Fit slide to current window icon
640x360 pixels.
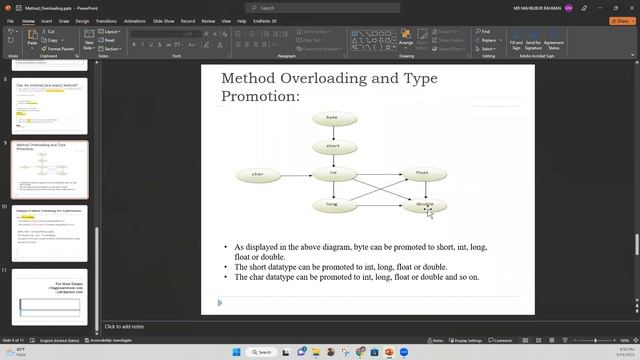coord(636,340)
